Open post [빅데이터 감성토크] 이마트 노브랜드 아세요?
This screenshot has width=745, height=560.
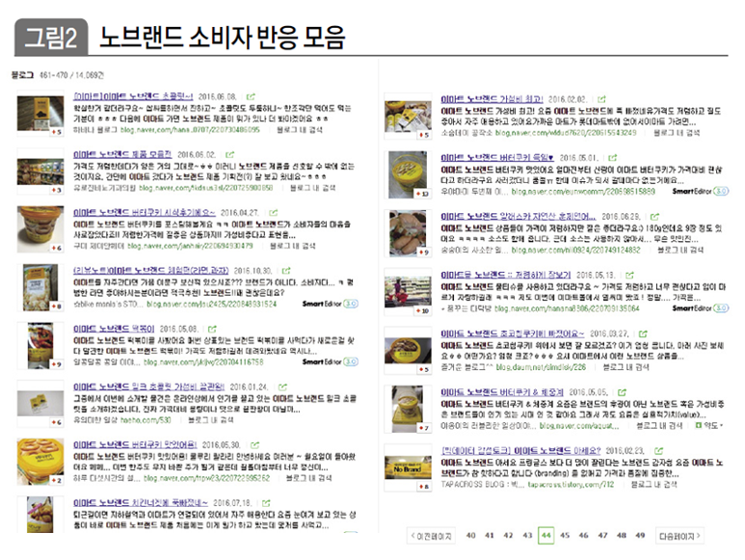pos(520,451)
